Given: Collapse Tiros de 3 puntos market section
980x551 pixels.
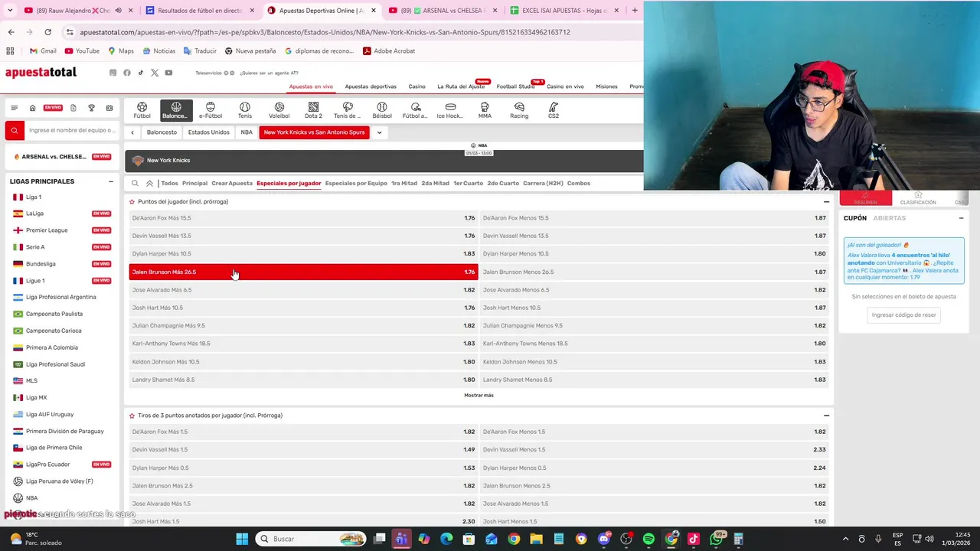Looking at the screenshot, I should [826, 416].
